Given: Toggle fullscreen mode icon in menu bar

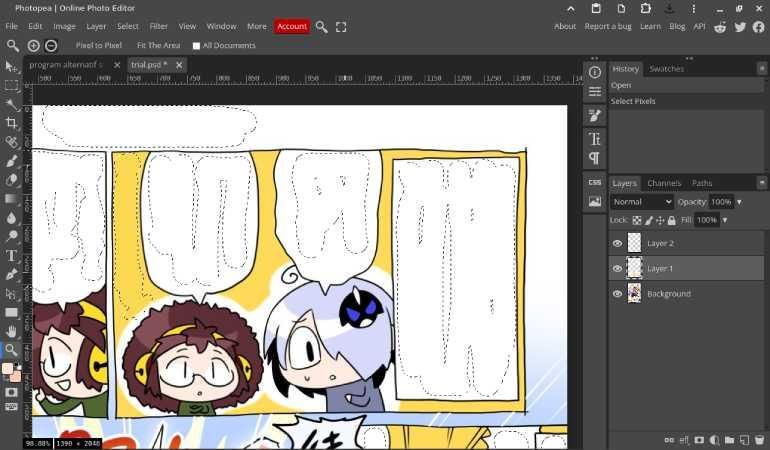Looking at the screenshot, I should tap(341, 27).
